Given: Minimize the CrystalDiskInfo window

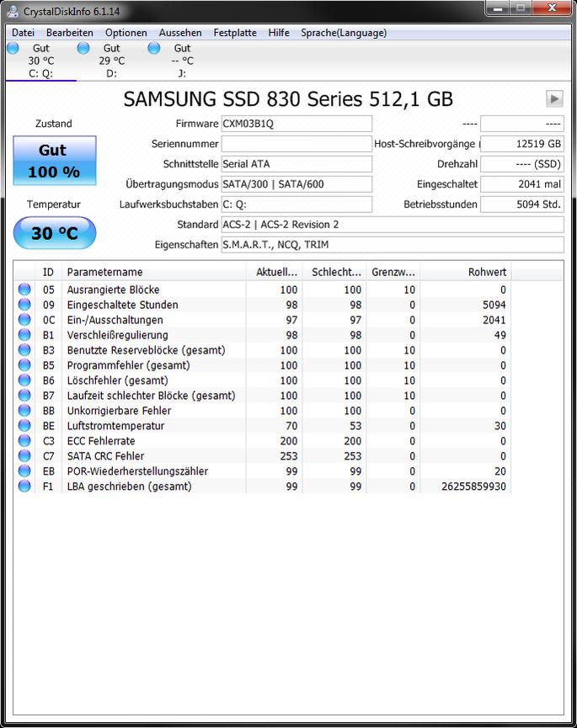Looking at the screenshot, I should (x=498, y=8).
